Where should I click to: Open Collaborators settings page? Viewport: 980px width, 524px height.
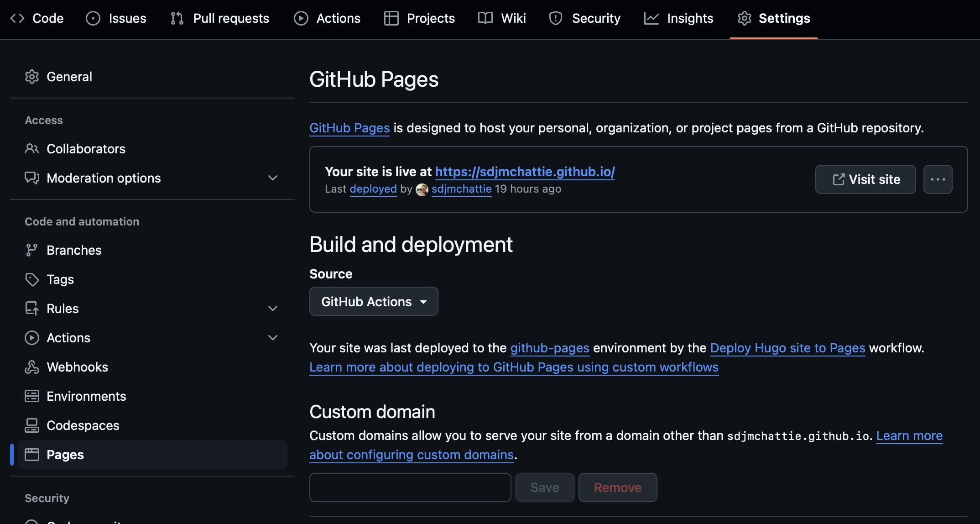click(152, 149)
